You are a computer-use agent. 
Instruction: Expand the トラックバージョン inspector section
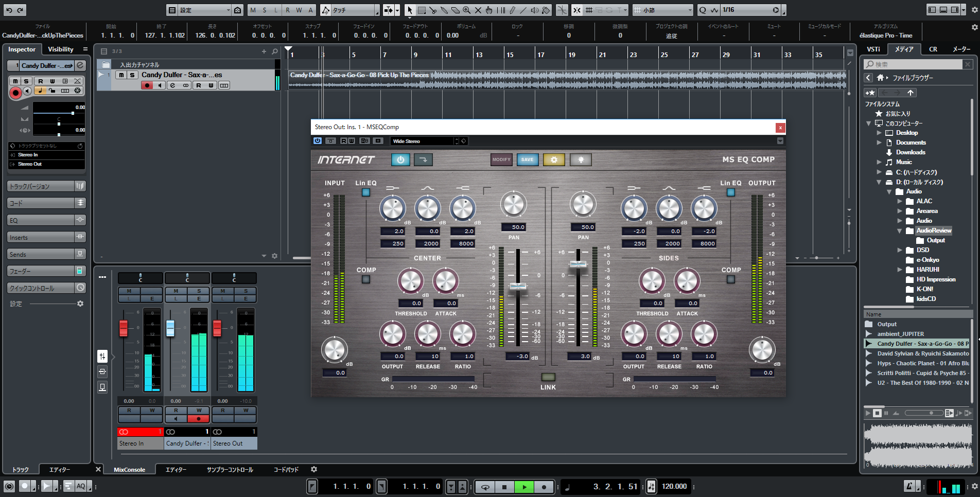(x=47, y=186)
